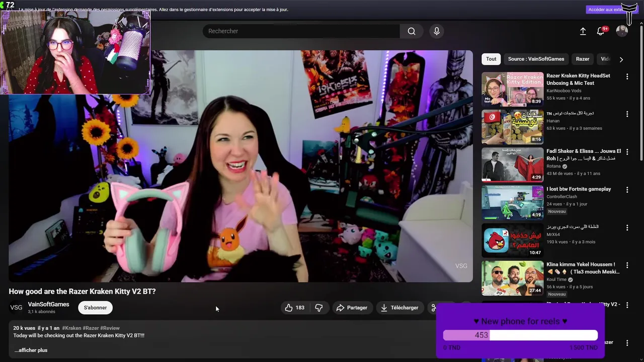Open title Klina kimma Yekel Houssem

tap(583, 268)
